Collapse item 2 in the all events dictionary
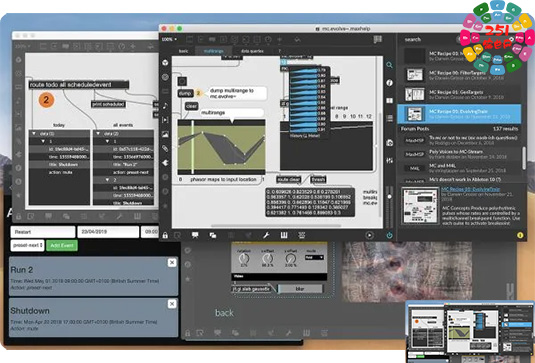The image size is (535, 363). click(x=107, y=180)
